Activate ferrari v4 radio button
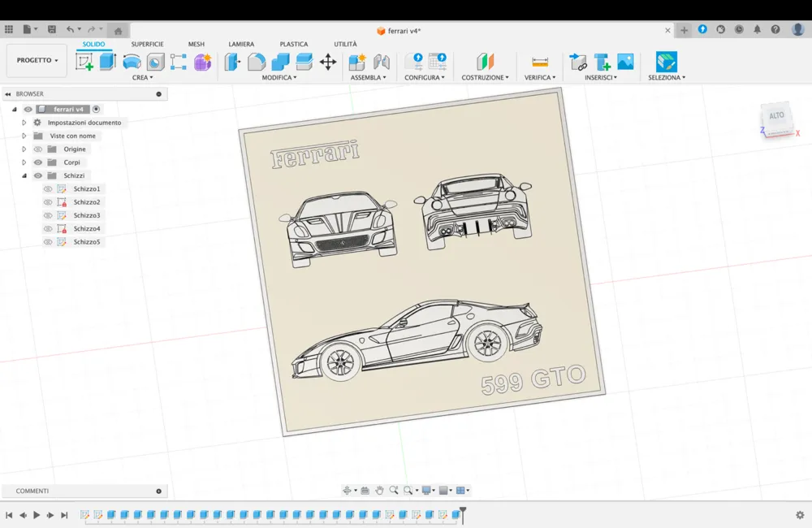 (x=97, y=110)
